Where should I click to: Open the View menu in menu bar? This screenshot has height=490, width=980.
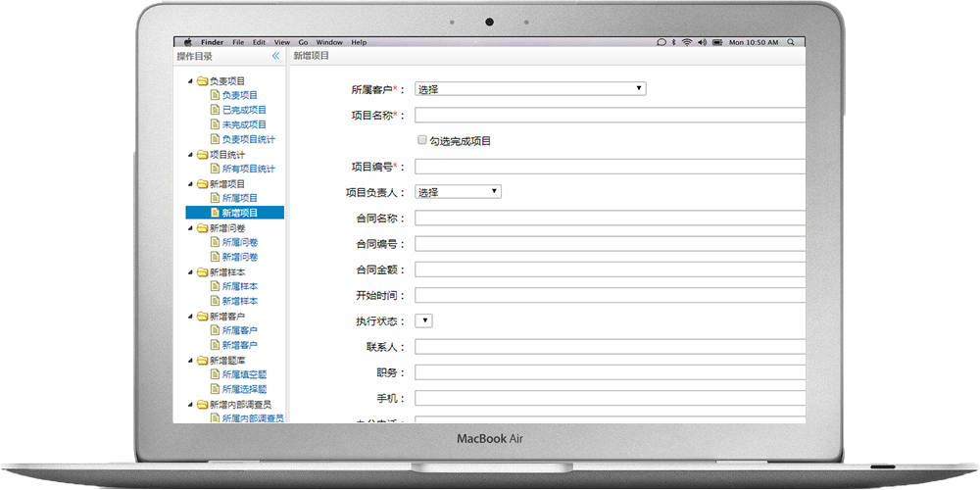point(282,42)
